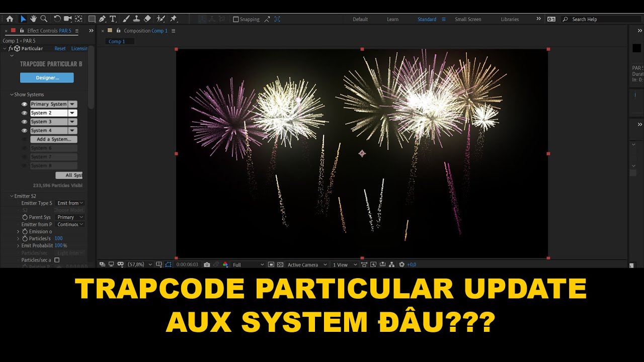Select the Rectangle shape tool
This screenshot has height=362, width=644.
(x=92, y=19)
